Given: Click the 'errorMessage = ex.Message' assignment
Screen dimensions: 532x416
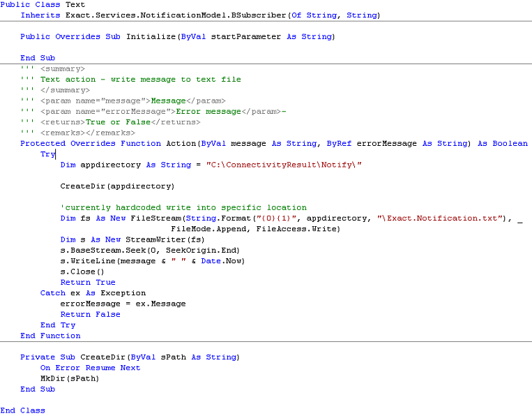Looking at the screenshot, I should pos(123,304).
